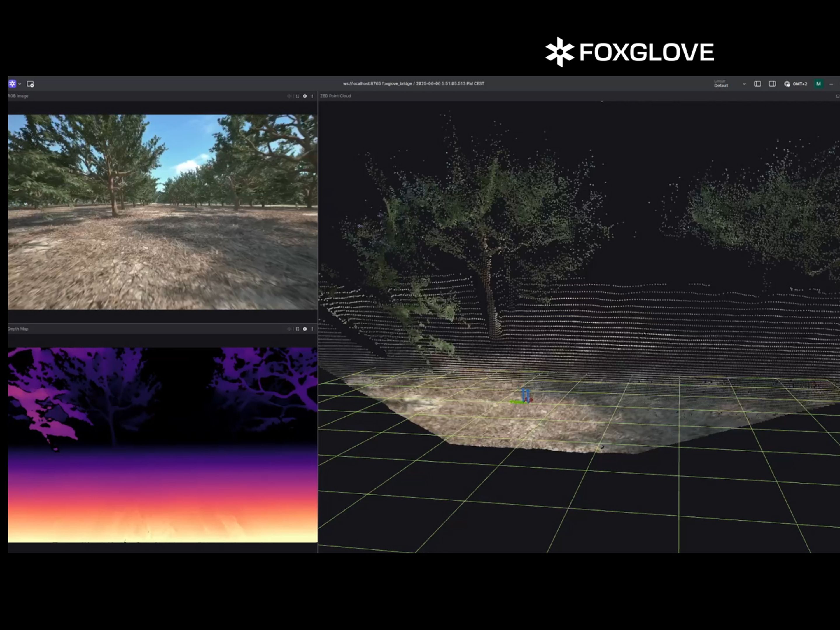Click the Depth Map panel title
840x630 pixels.
18,329
